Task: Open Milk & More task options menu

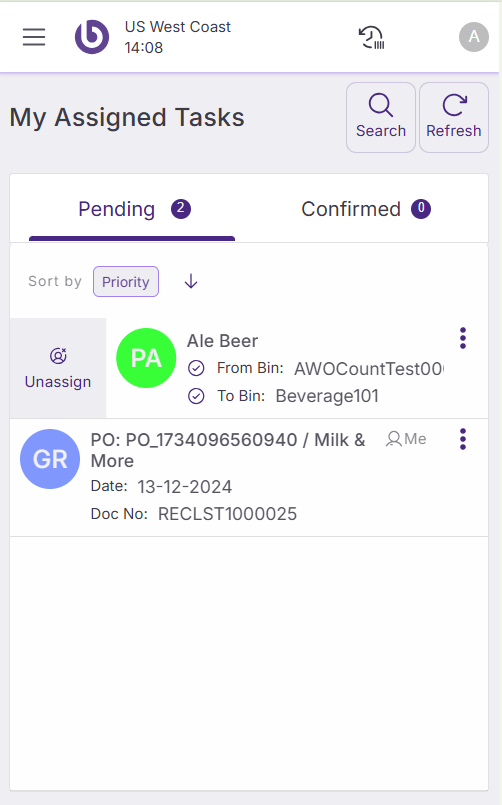Action: coord(462,439)
